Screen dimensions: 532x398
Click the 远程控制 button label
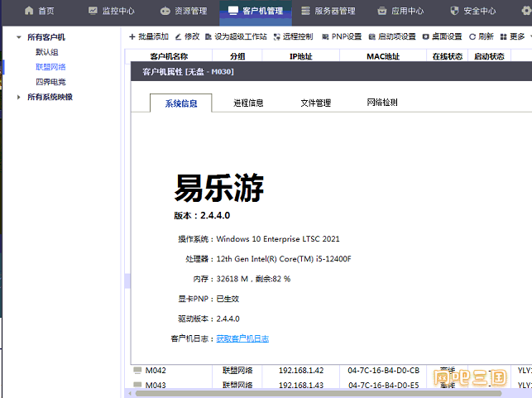[x=298, y=36]
